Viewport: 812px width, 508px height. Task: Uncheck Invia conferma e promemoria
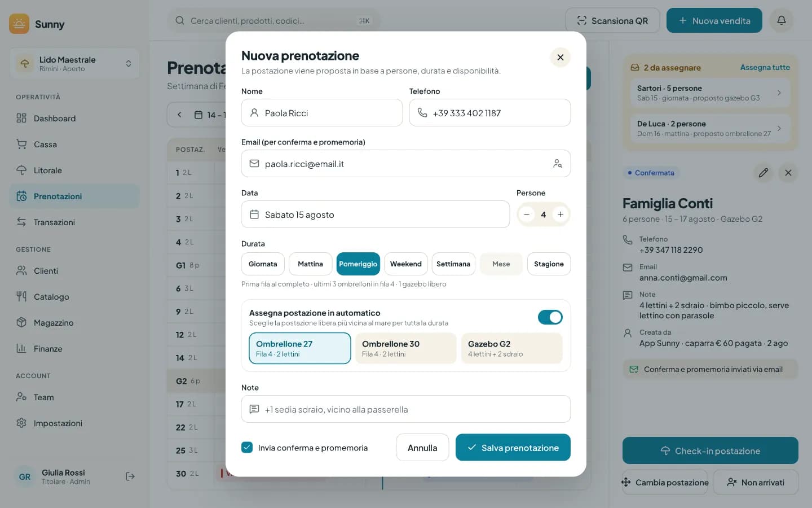click(x=247, y=448)
